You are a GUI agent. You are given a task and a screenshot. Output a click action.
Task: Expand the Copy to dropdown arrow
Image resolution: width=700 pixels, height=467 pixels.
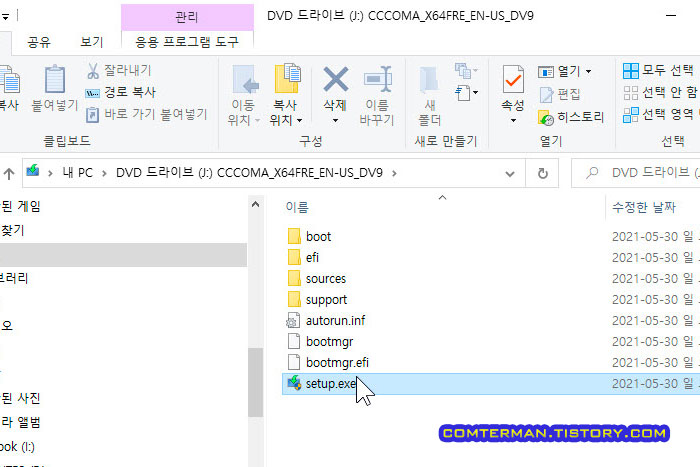(x=299, y=120)
